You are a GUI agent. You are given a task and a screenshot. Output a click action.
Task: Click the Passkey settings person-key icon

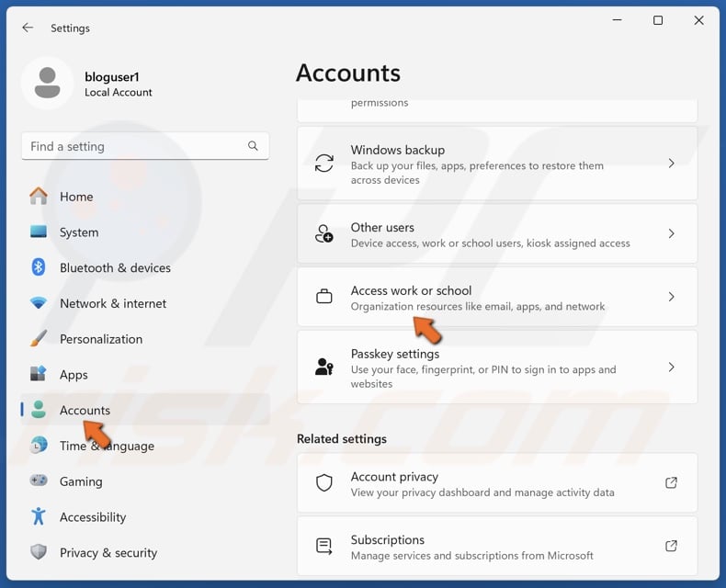pyautogui.click(x=324, y=367)
